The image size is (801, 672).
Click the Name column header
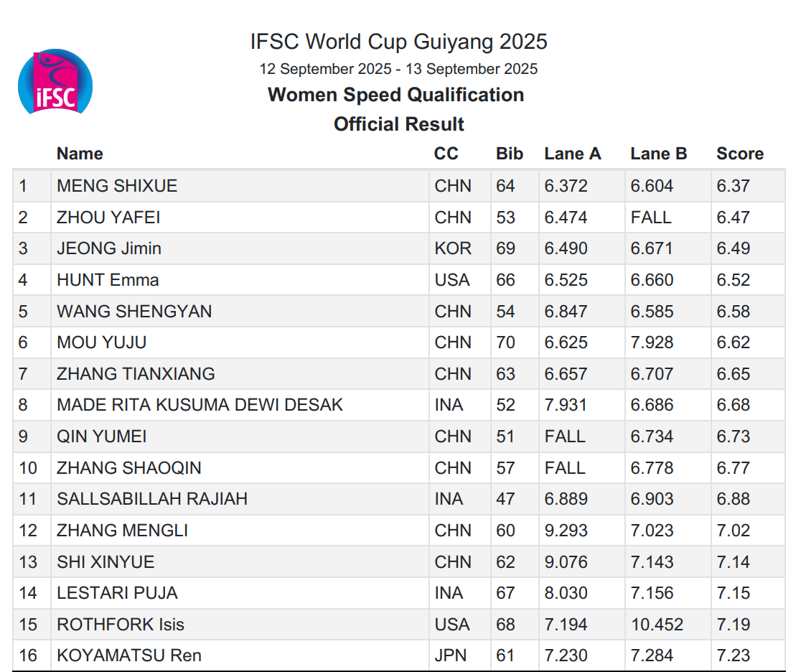pyautogui.click(x=80, y=154)
